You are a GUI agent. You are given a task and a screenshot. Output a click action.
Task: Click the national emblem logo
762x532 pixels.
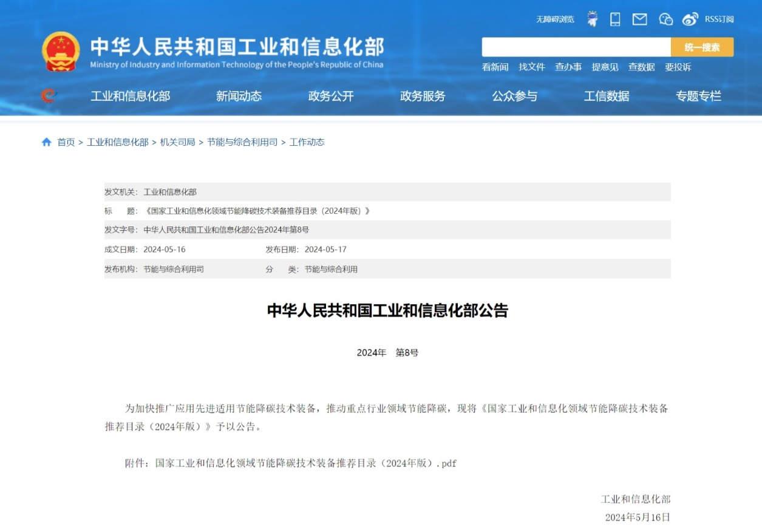tap(61, 52)
